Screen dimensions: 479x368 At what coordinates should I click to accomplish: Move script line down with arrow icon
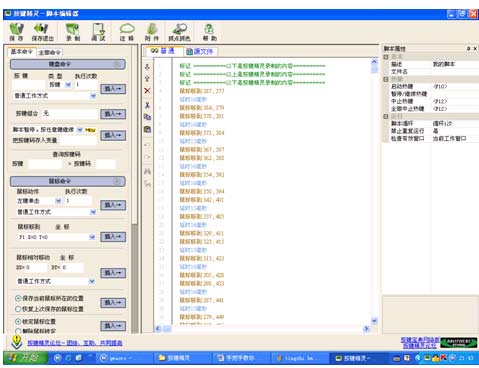(147, 67)
